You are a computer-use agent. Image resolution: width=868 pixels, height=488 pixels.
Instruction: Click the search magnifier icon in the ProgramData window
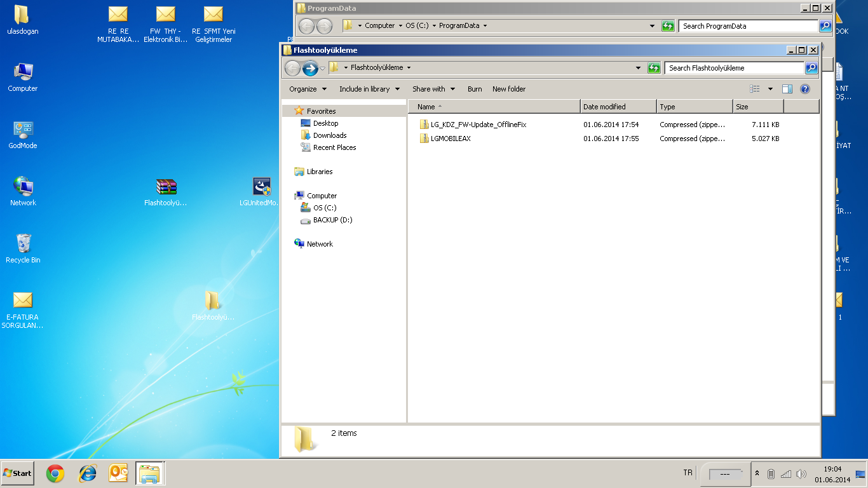825,26
